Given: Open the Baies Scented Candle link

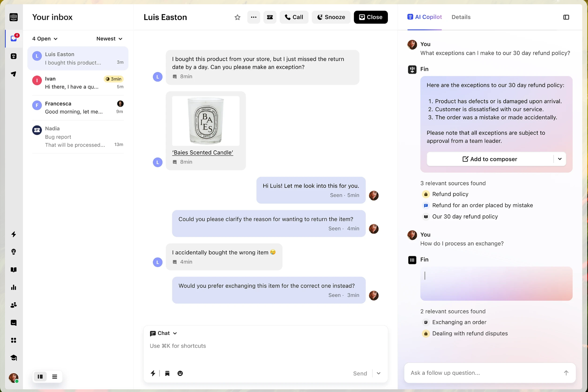Looking at the screenshot, I should pyautogui.click(x=202, y=152).
